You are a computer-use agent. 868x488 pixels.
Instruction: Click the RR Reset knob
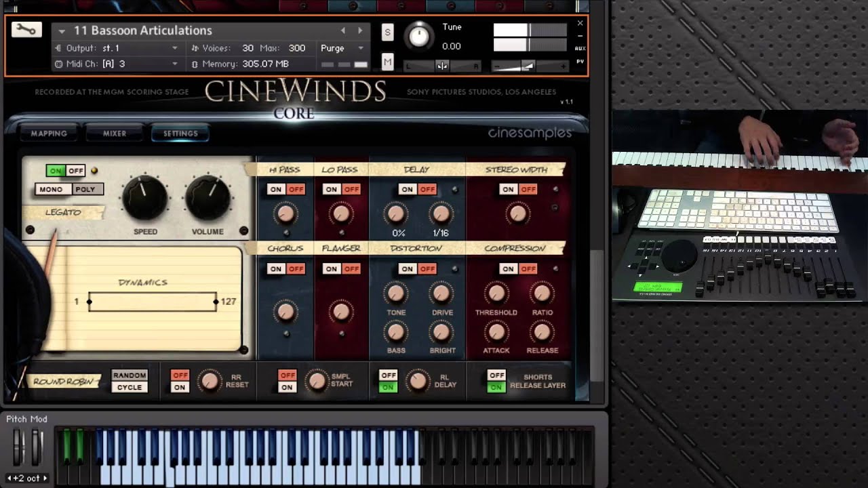click(210, 381)
